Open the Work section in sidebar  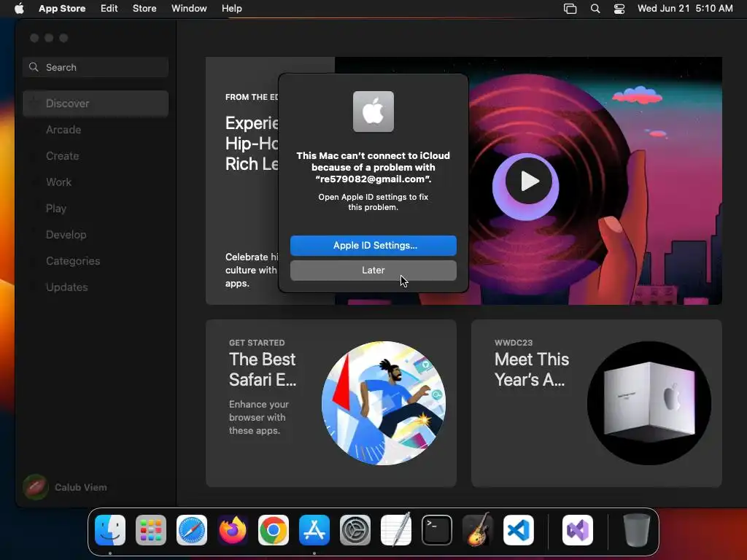(x=58, y=182)
